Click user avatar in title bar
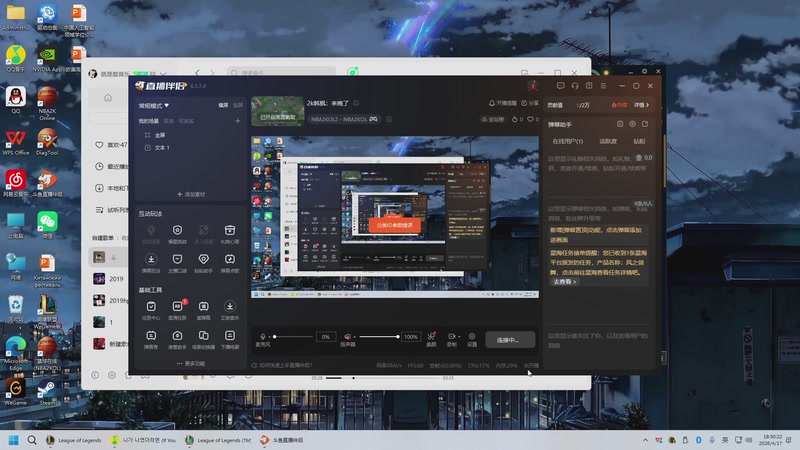The height and width of the screenshot is (450, 800). pyautogui.click(x=533, y=86)
